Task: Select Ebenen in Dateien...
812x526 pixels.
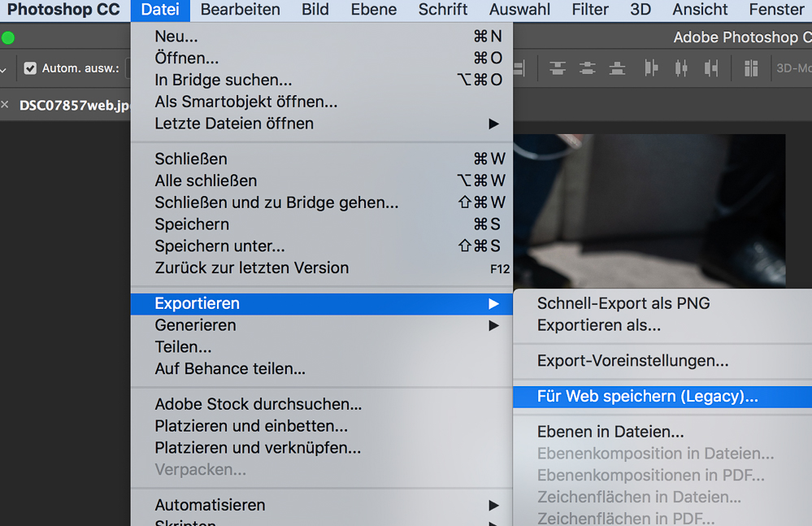Action: [x=662, y=432]
